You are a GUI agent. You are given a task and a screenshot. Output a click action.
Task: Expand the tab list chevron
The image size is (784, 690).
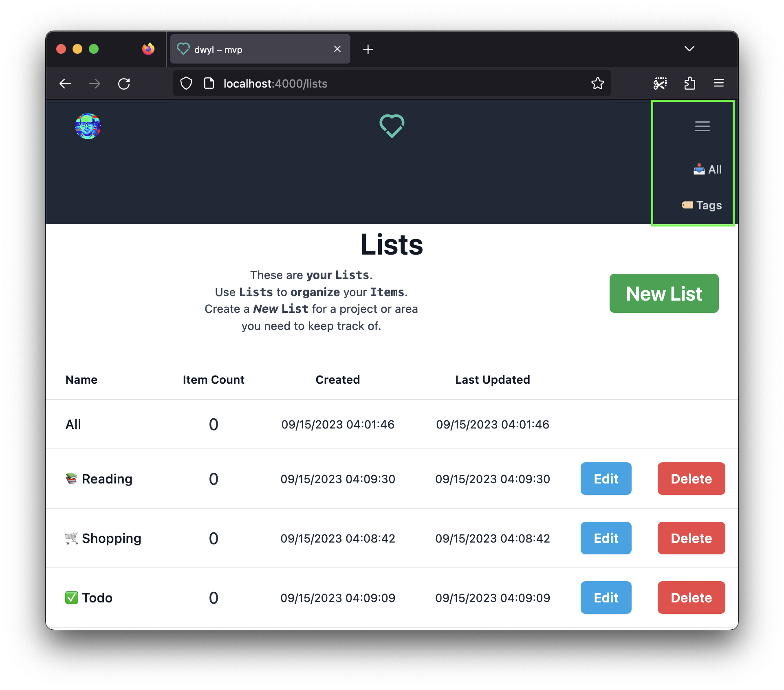click(689, 49)
